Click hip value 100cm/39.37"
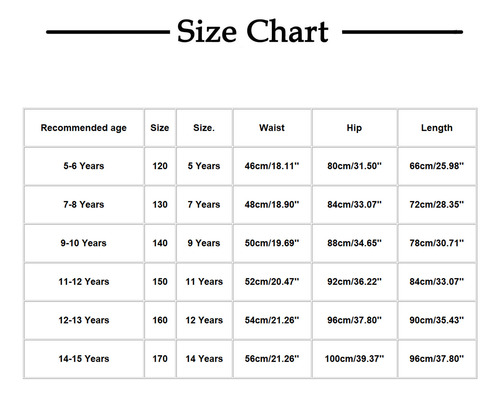This screenshot has height=397, width=500. pos(354,359)
